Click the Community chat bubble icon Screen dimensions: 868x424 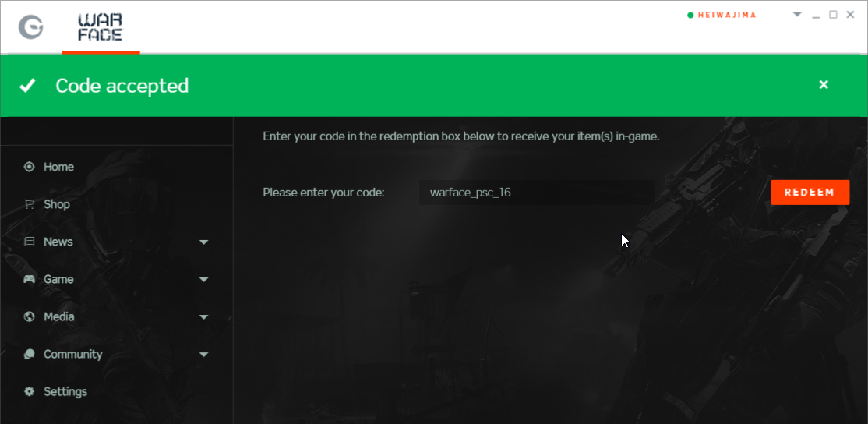coord(29,355)
